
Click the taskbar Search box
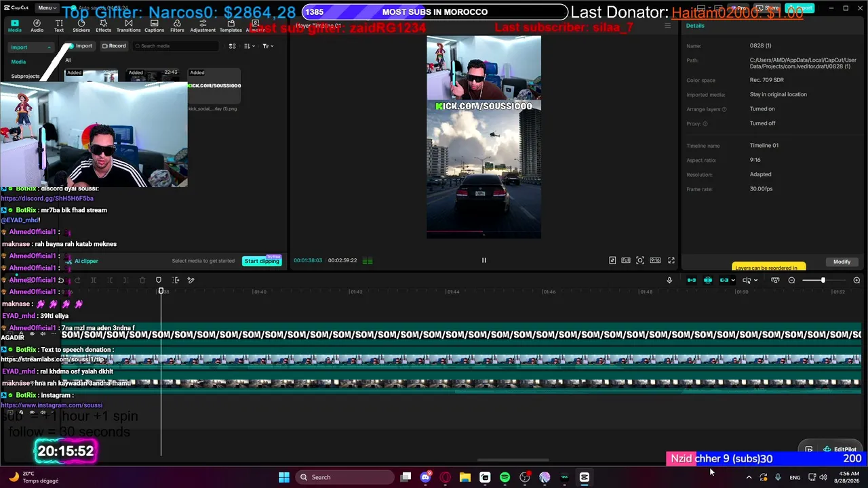coord(344,477)
